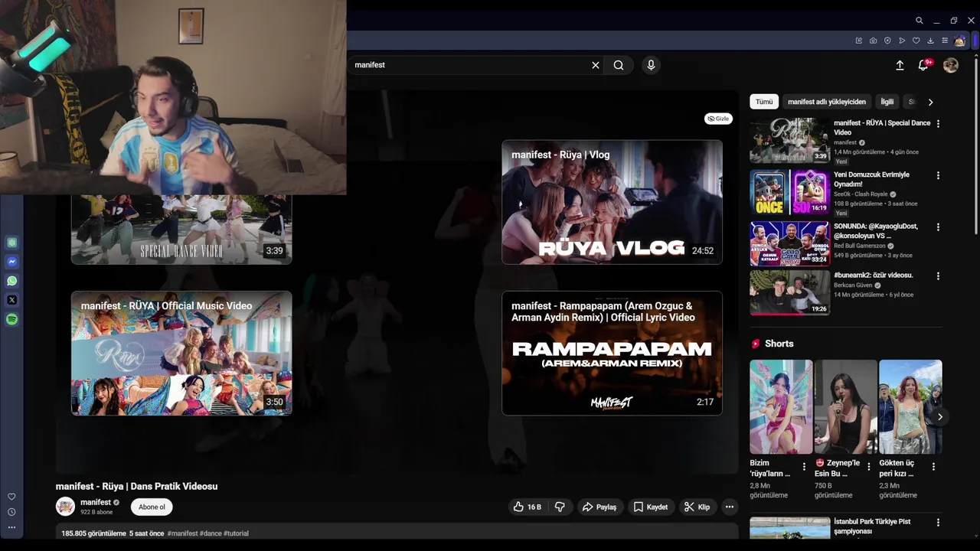Open the manifest channel avatar
980x551 pixels.
coord(65,507)
